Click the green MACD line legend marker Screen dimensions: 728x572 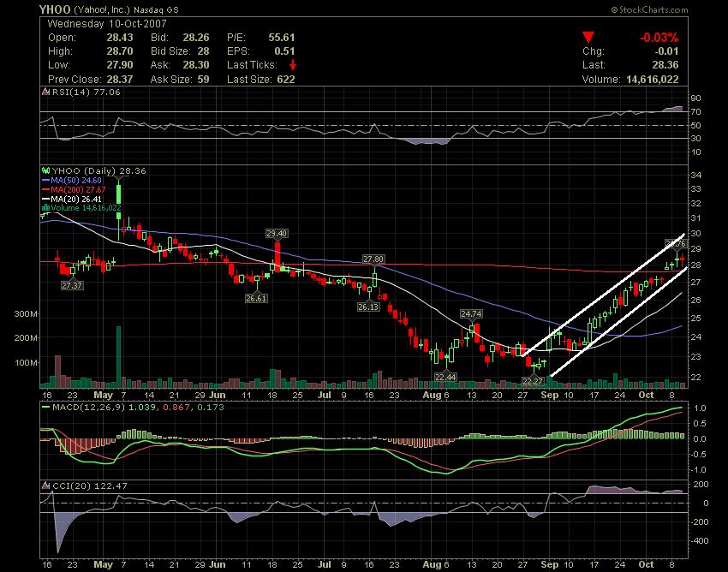pos(45,408)
